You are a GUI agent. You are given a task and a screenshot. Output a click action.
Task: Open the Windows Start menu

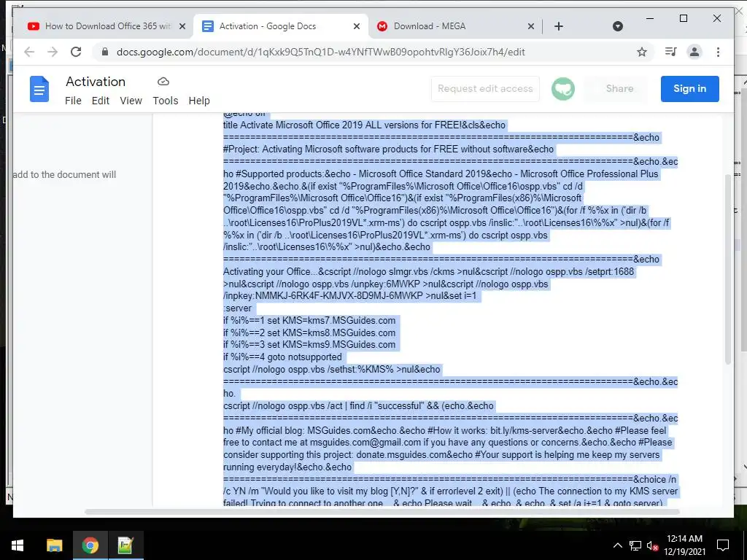(x=18, y=545)
